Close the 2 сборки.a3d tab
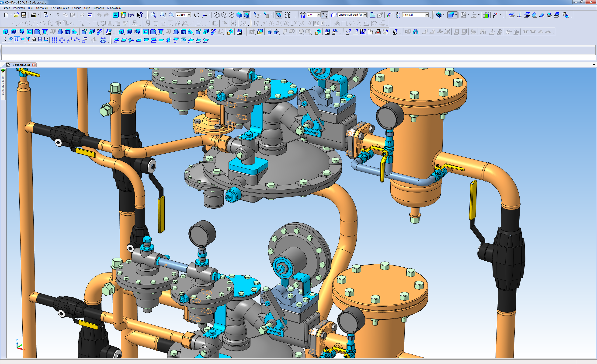The height and width of the screenshot is (364, 597). tap(34, 65)
